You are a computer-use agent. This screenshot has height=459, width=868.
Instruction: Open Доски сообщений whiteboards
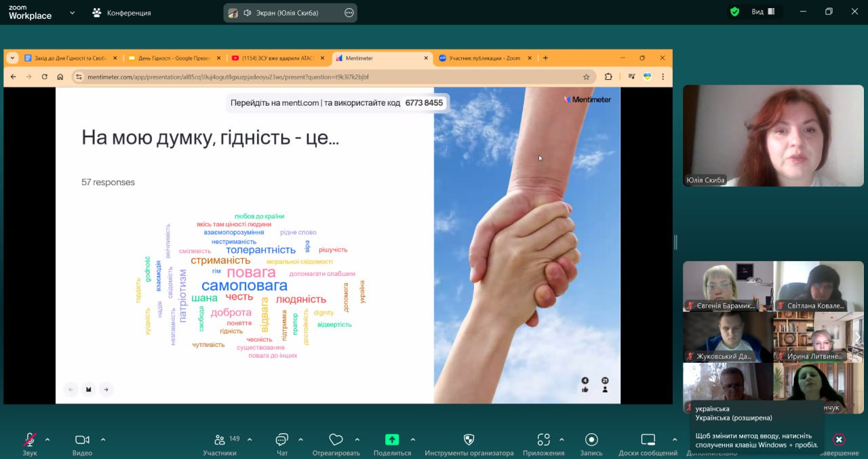coord(648,443)
